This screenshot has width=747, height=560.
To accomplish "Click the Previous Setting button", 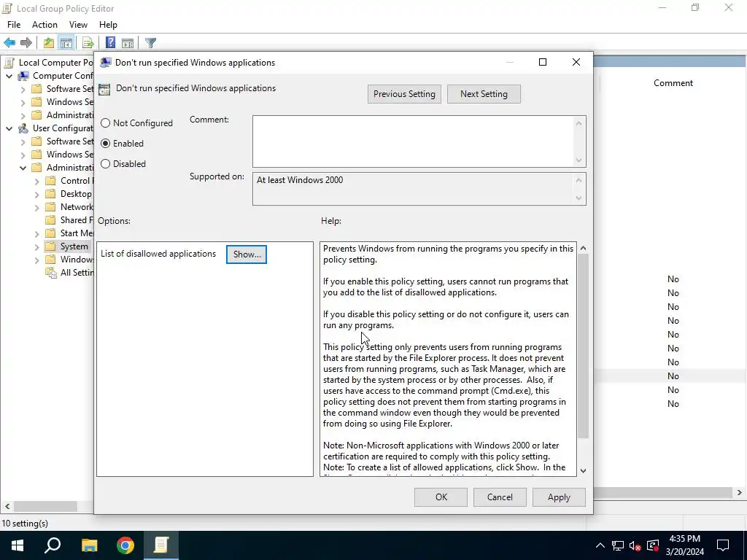I will coord(404,94).
